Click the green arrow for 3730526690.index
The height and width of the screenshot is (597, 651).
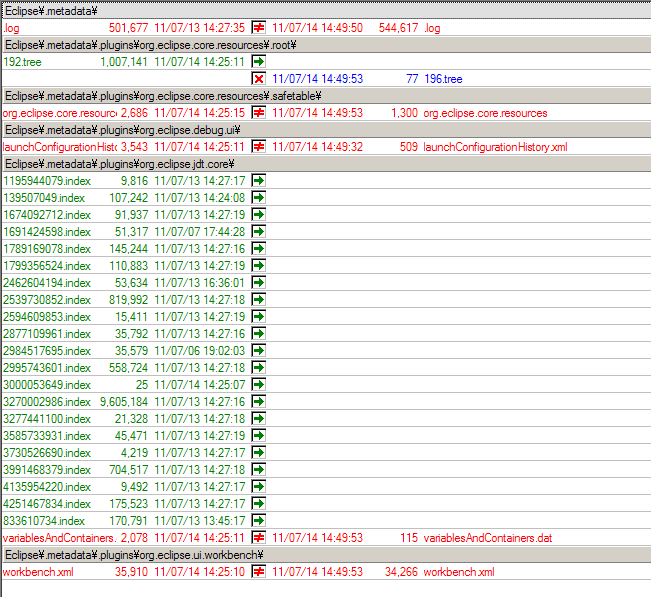pos(259,453)
